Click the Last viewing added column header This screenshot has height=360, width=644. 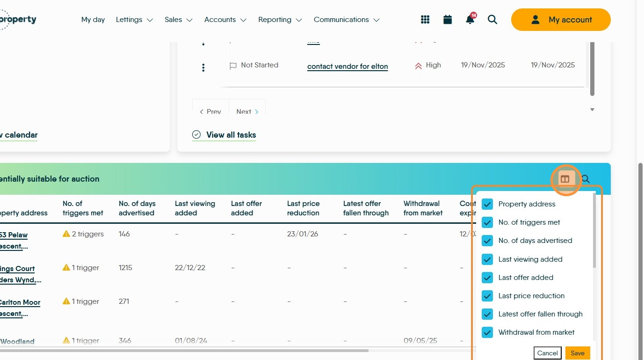click(195, 208)
